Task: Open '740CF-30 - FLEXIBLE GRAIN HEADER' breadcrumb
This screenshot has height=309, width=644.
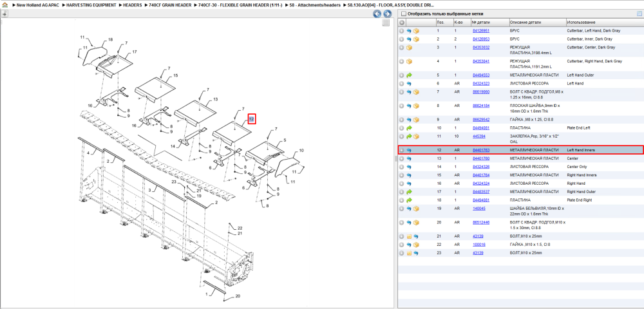Action: 240,5
